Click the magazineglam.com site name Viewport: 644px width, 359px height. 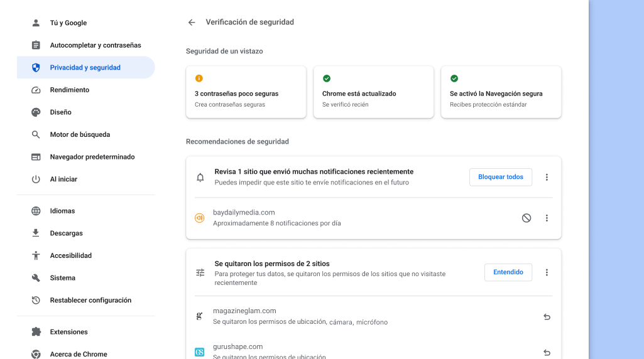244,311
